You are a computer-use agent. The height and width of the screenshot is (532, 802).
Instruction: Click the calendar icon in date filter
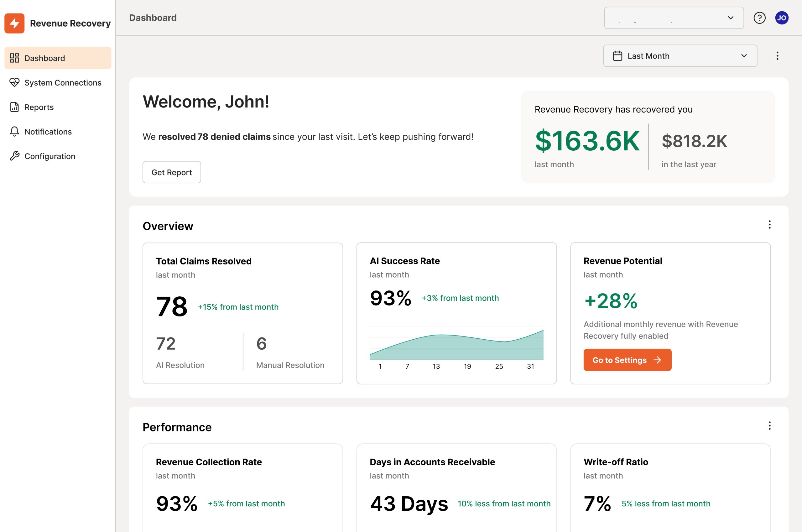click(617, 56)
